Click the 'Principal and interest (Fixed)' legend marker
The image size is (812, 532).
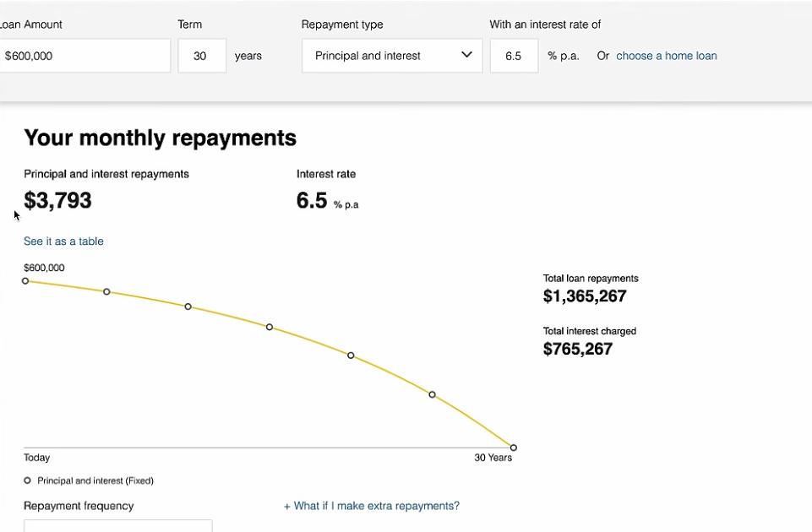(27, 480)
